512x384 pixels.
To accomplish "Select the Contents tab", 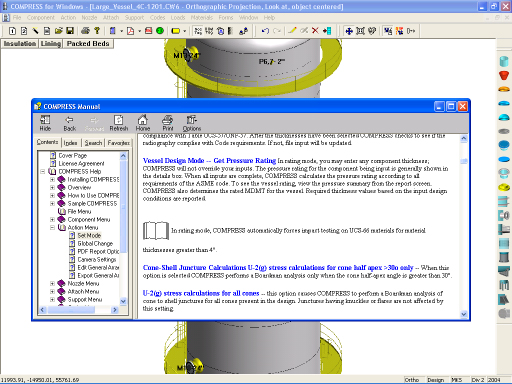I will (x=47, y=142).
